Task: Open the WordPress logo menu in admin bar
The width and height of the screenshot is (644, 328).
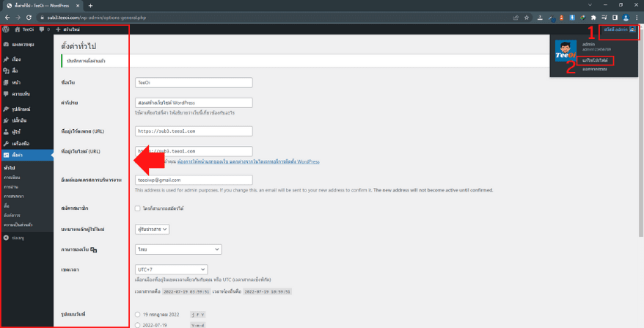Action: click(x=6, y=29)
